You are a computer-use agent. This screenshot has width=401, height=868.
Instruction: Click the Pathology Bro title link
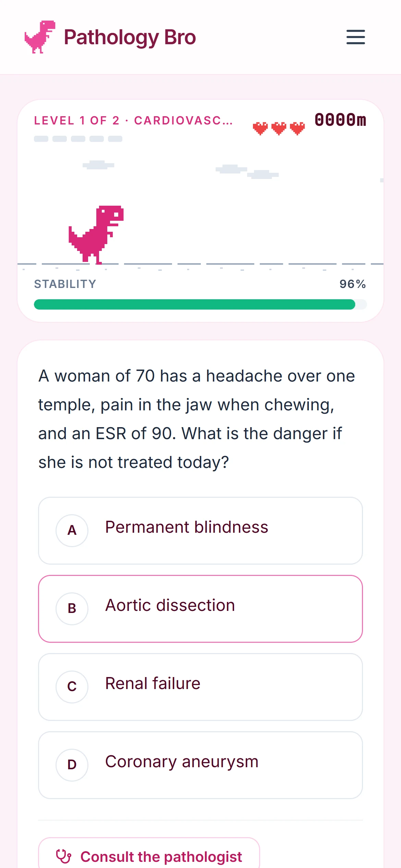(x=130, y=37)
